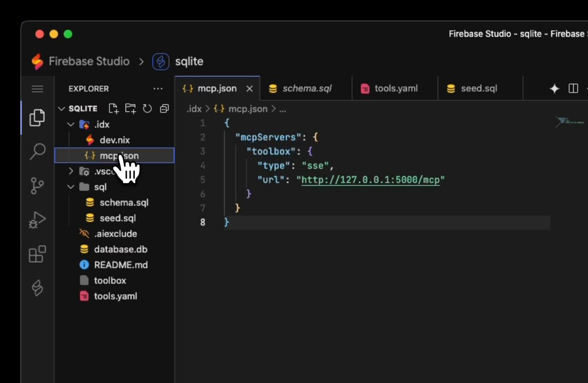Collapse the sql folder
Image resolution: width=588 pixels, height=383 pixels.
(71, 187)
